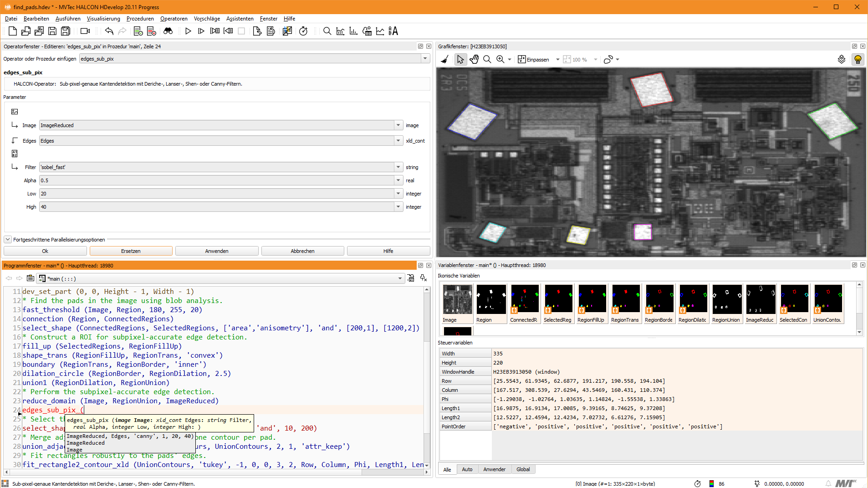Open the feature histogram bar-chart icon
This screenshot has height=488, width=868.
pos(353,31)
